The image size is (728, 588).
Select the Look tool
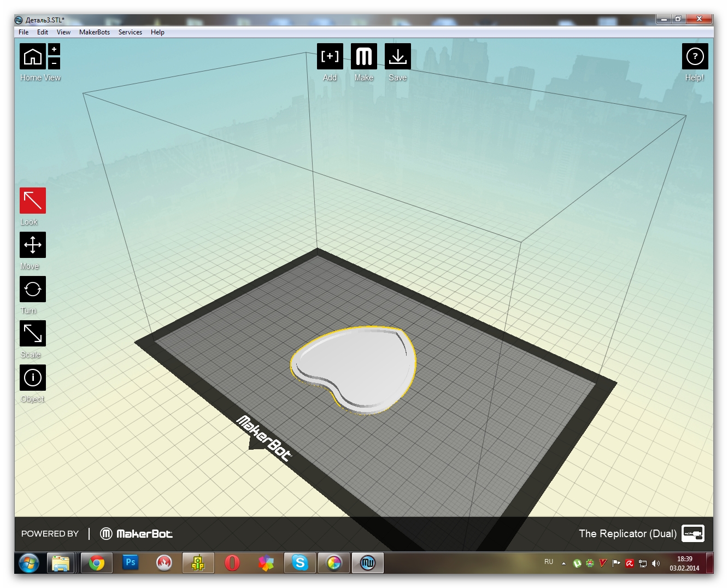point(33,201)
